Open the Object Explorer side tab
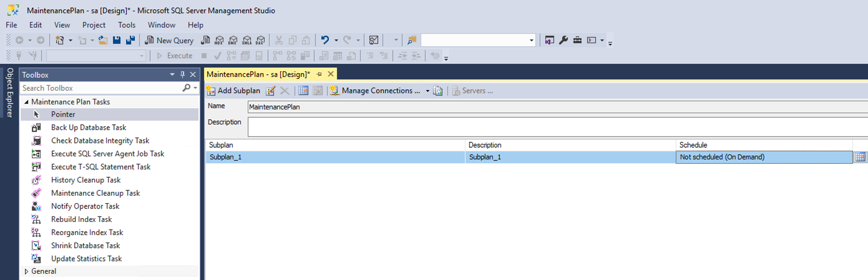This screenshot has height=280, width=868. click(10, 92)
